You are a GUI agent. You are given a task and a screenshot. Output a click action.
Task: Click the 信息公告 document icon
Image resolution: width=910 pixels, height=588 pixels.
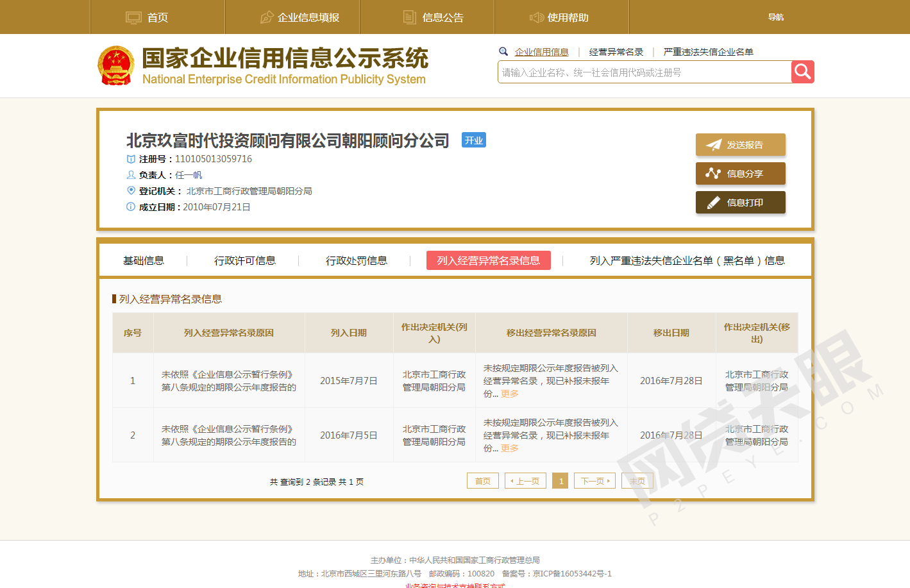tap(409, 17)
